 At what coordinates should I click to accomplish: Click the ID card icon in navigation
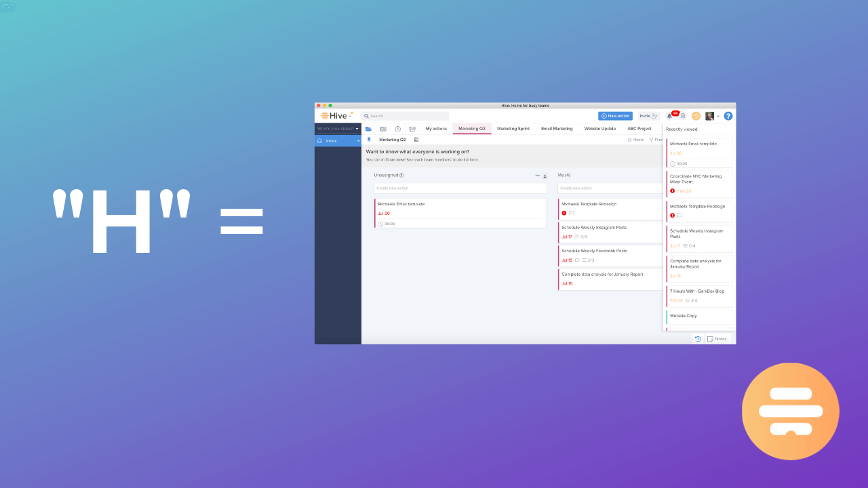click(x=383, y=129)
